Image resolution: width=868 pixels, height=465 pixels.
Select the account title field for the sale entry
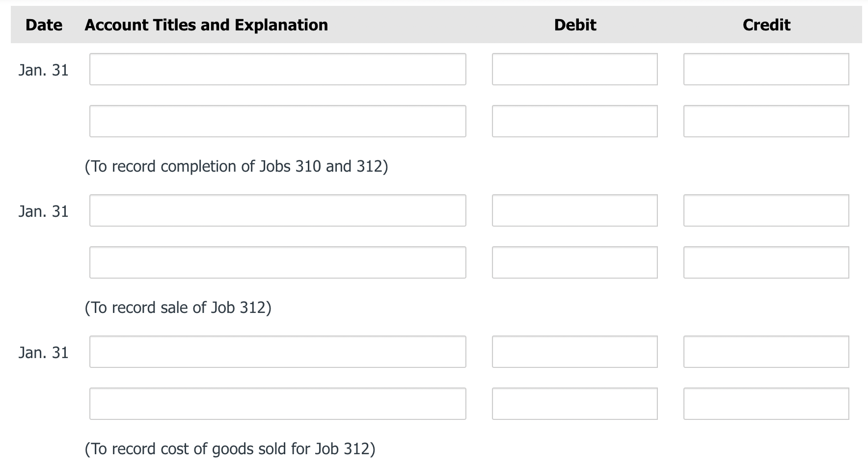(x=277, y=210)
